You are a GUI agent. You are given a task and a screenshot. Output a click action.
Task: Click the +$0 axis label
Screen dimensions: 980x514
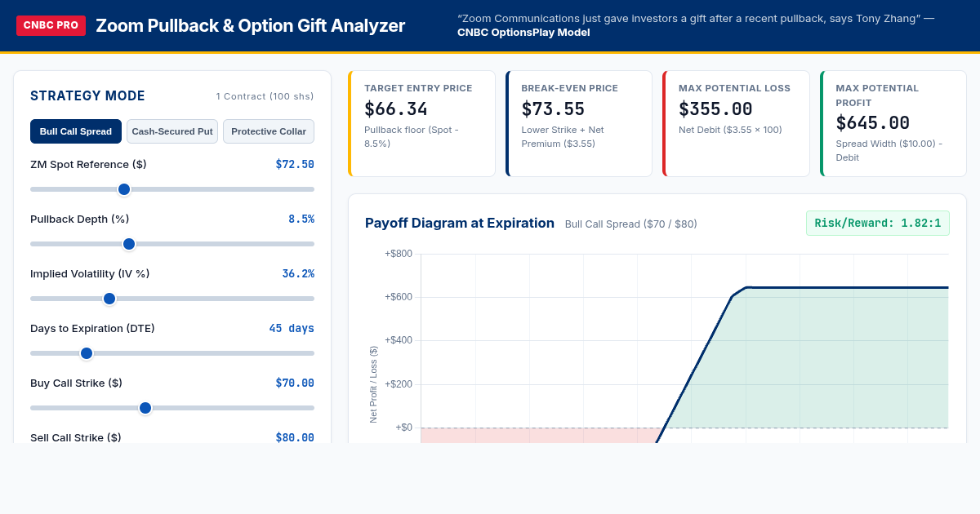(x=404, y=428)
